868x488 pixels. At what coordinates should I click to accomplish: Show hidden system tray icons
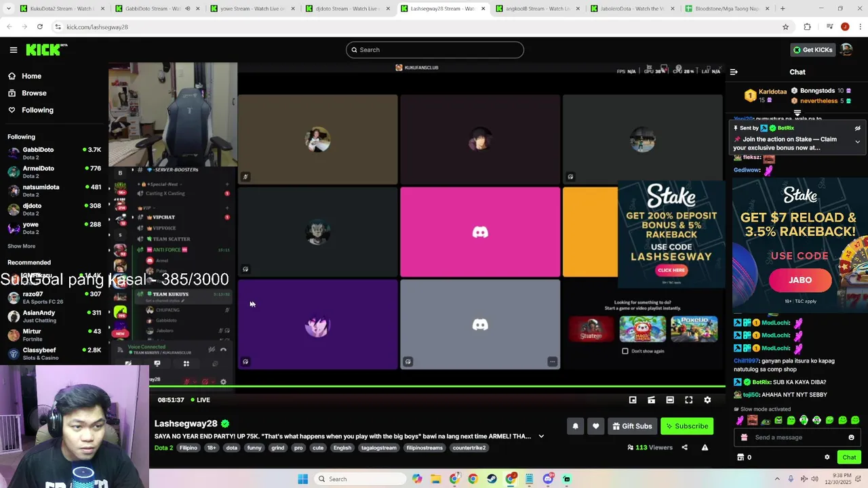(x=777, y=479)
